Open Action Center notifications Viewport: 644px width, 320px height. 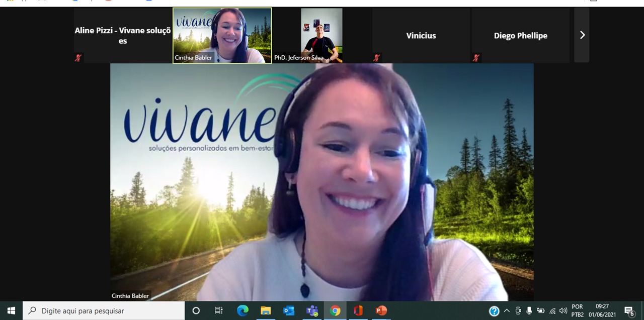(629, 311)
